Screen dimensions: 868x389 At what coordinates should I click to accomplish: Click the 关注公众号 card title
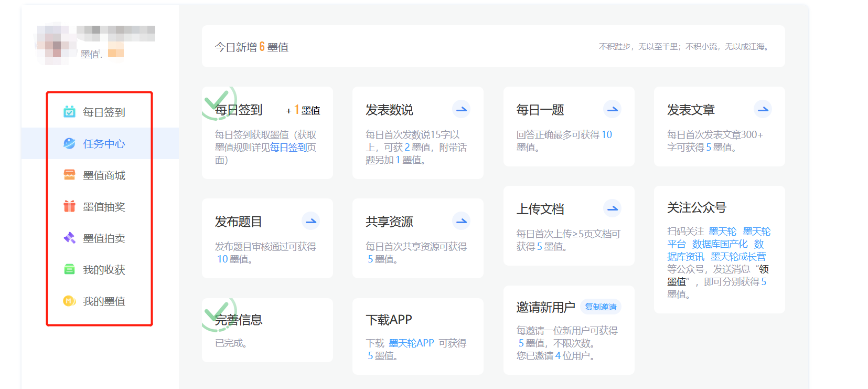(x=696, y=208)
